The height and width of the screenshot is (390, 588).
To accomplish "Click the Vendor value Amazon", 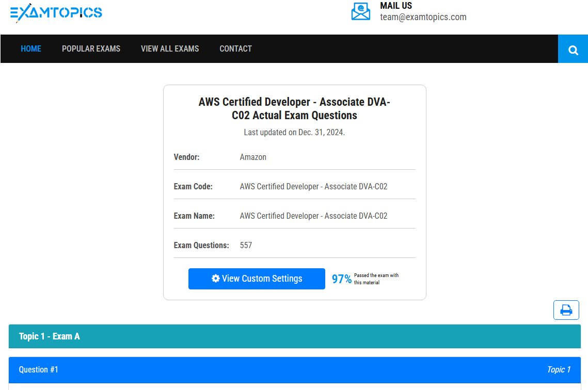I will [x=253, y=157].
